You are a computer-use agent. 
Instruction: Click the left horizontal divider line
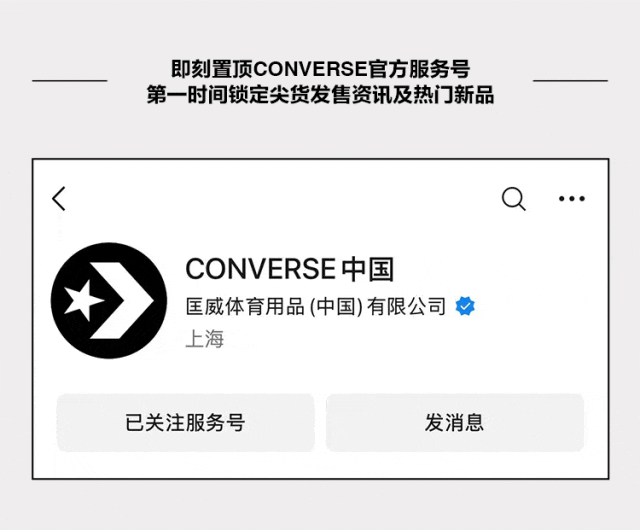coord(70,81)
